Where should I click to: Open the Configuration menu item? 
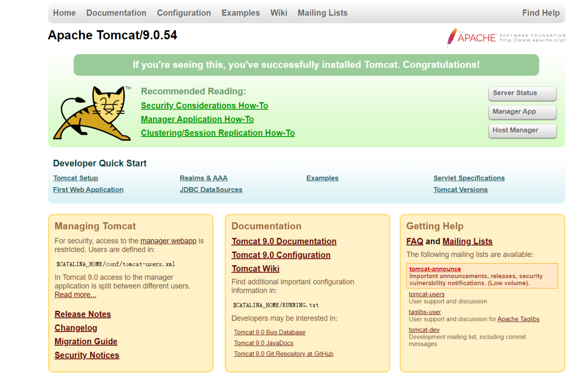[x=184, y=12]
